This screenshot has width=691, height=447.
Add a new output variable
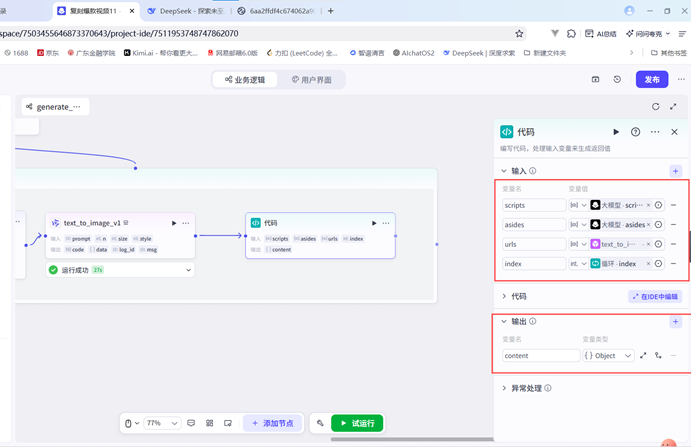pos(675,322)
